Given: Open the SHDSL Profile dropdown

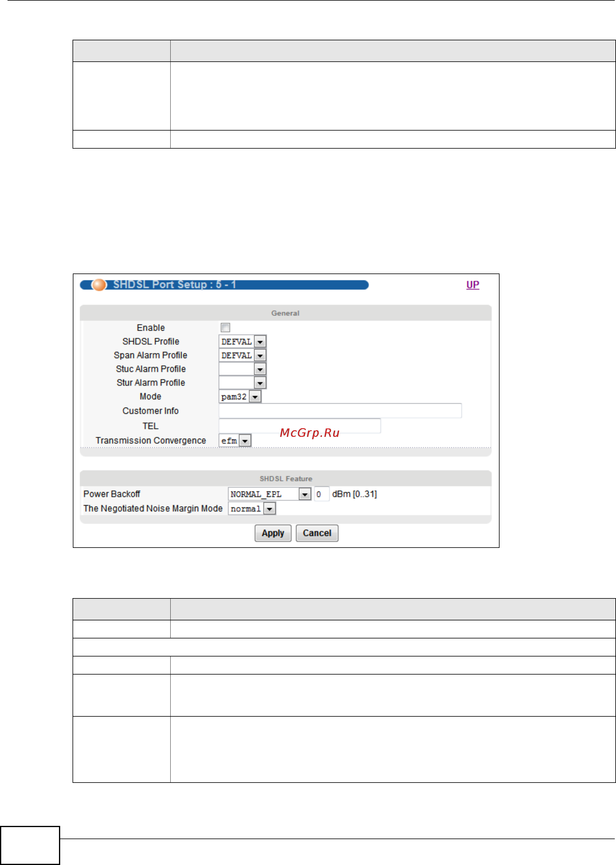Looking at the screenshot, I should (242, 342).
